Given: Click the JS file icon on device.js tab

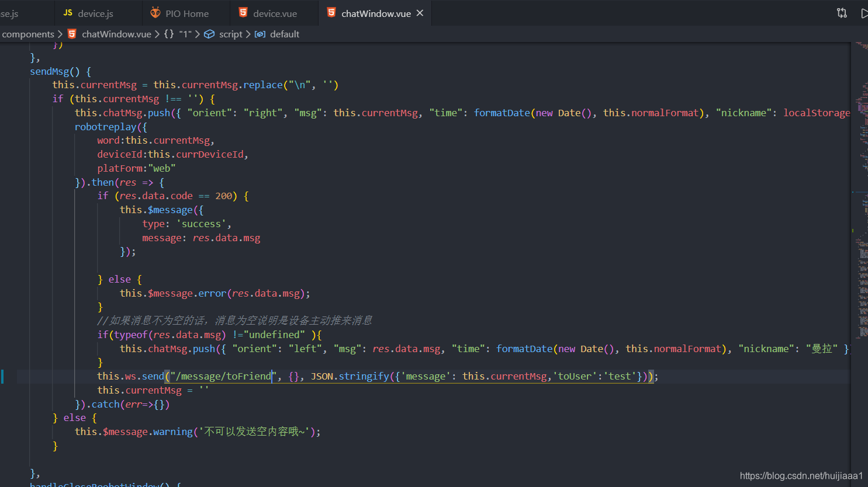Looking at the screenshot, I should click(68, 13).
